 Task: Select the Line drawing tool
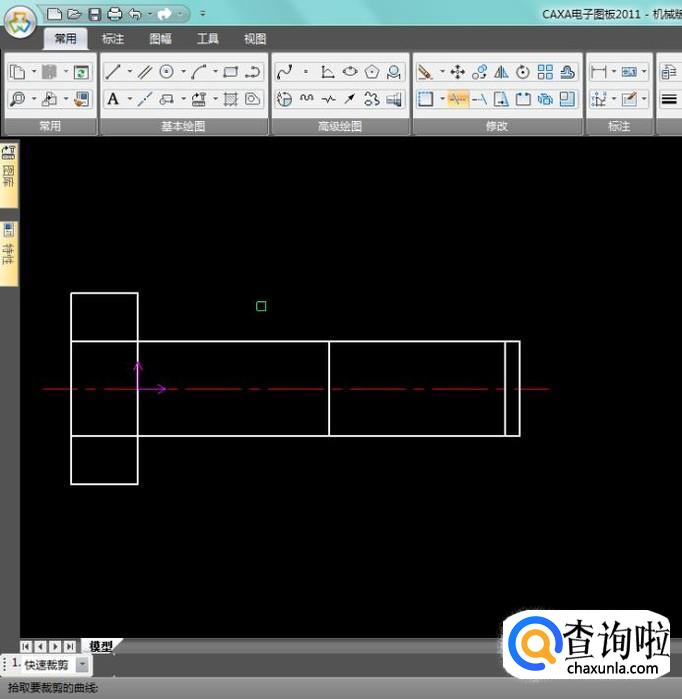[x=113, y=72]
